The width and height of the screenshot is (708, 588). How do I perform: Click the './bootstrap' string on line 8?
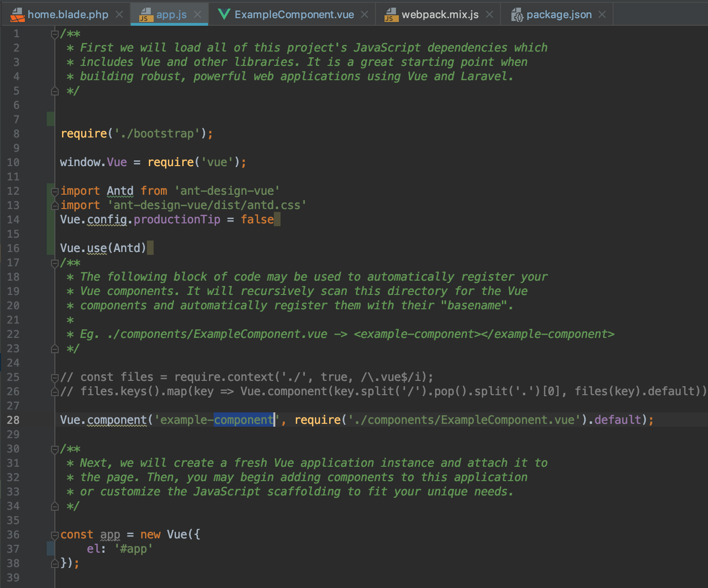[x=157, y=134]
